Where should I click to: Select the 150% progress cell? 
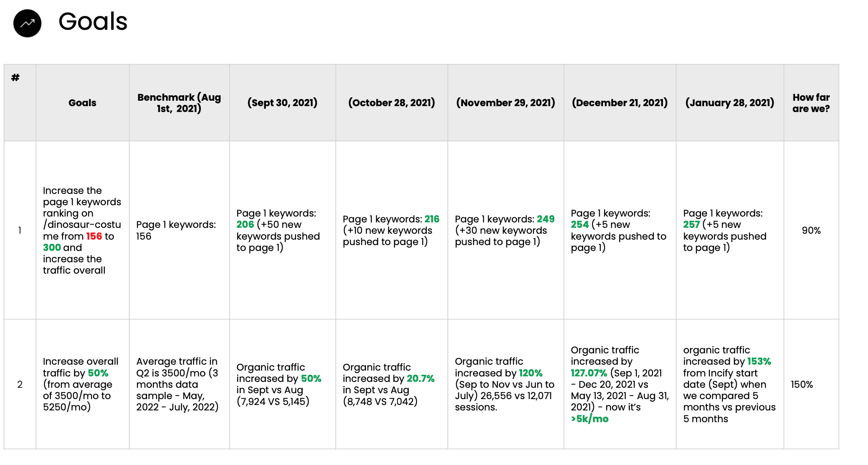[802, 384]
